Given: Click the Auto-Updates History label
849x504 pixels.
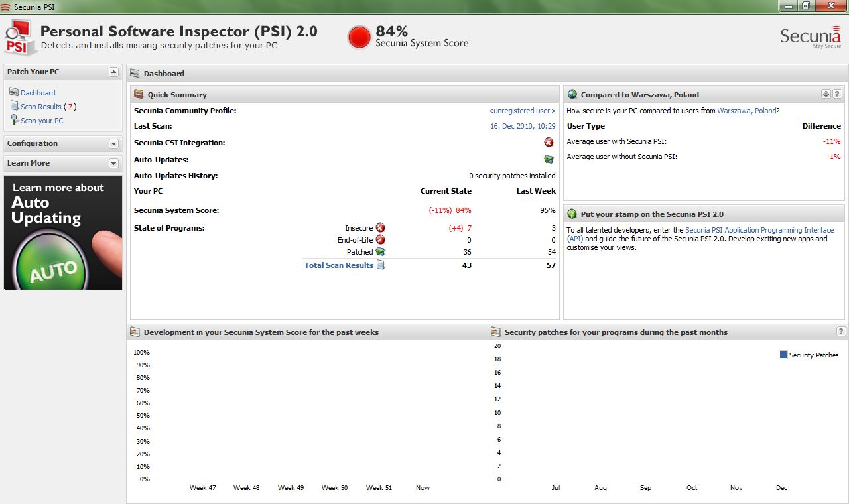Looking at the screenshot, I should 176,176.
